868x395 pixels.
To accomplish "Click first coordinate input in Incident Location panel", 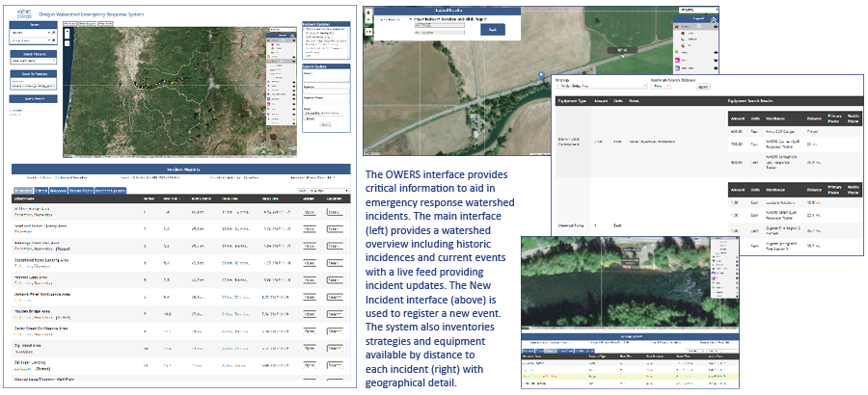I will [x=440, y=25].
